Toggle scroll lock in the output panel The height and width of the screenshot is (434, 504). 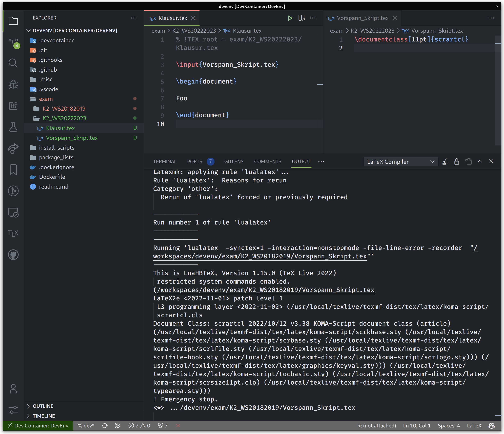[457, 161]
